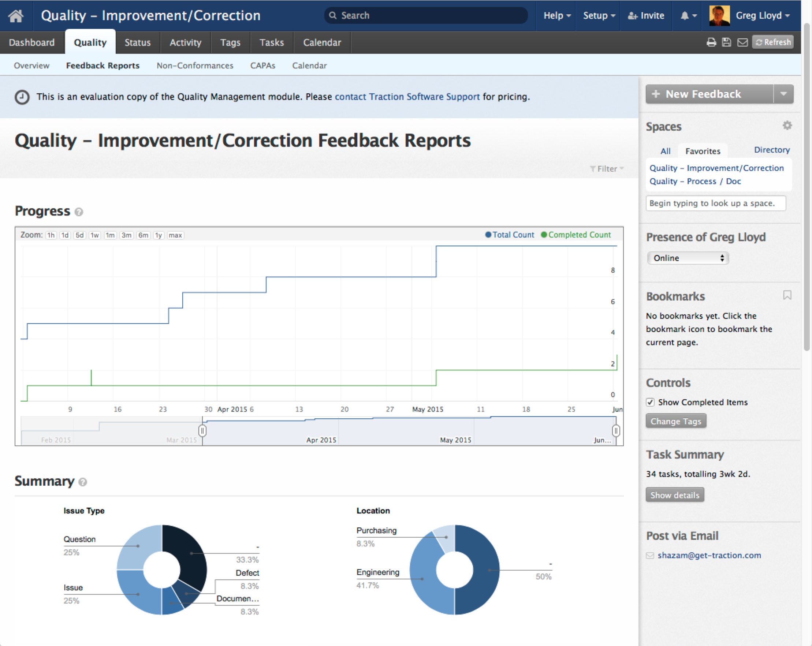Click the home icon in header

click(16, 15)
